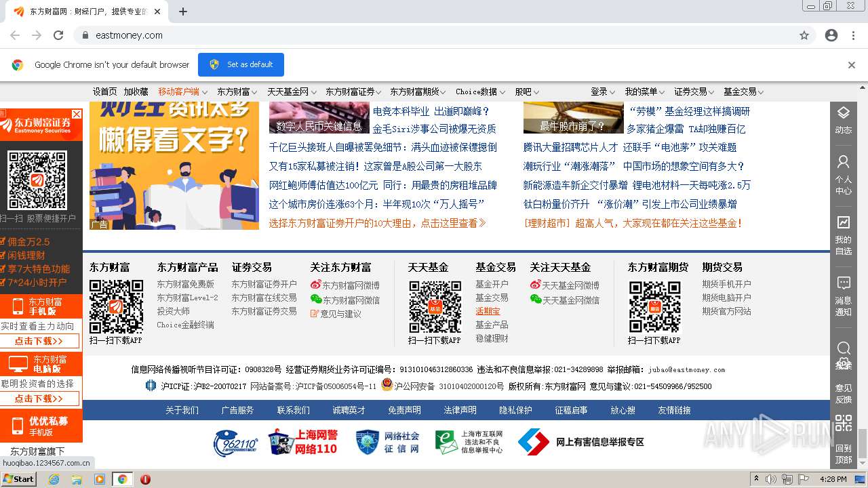Screen dimensions: 868x488
Task: Expand 天天基金网 dropdown
Action: (291, 91)
